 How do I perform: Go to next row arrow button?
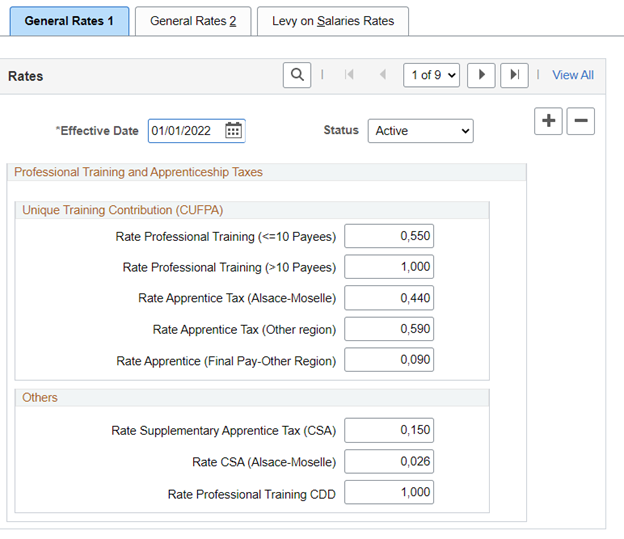click(481, 75)
